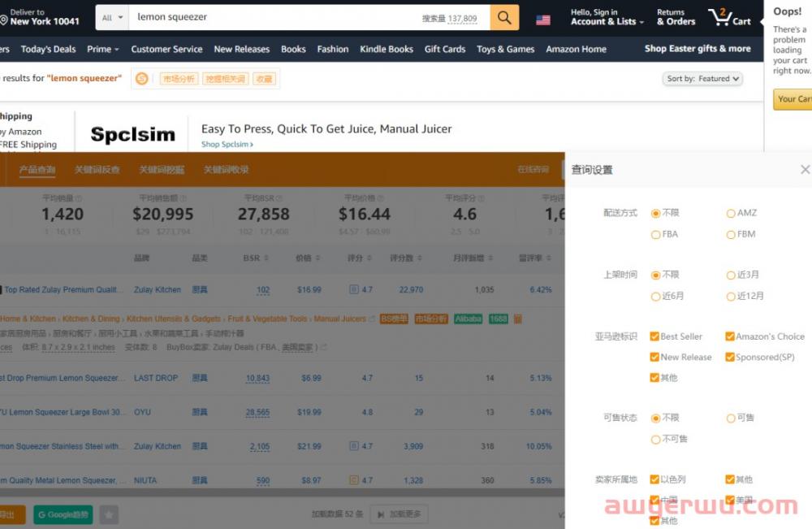Click the info icon next to 平均价格

(381, 198)
